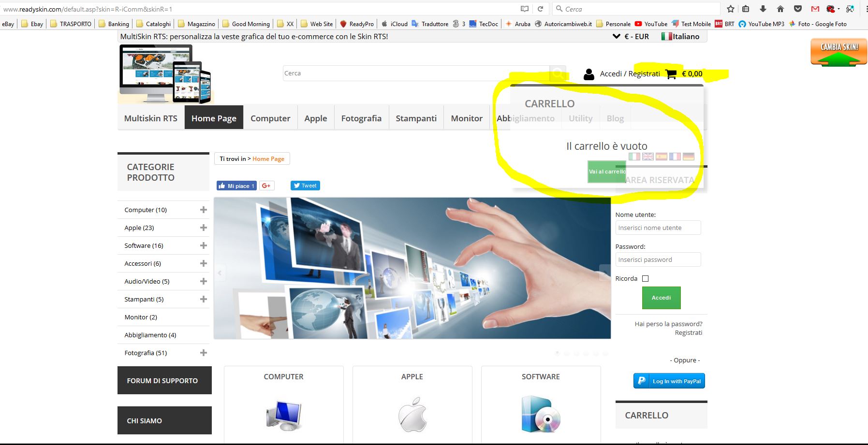The height and width of the screenshot is (445, 868).
Task: Open the CHI SIAMO button
Action: (x=164, y=420)
